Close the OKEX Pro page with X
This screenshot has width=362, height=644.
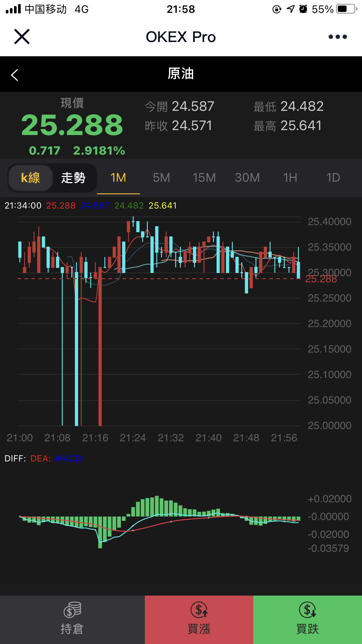22,37
